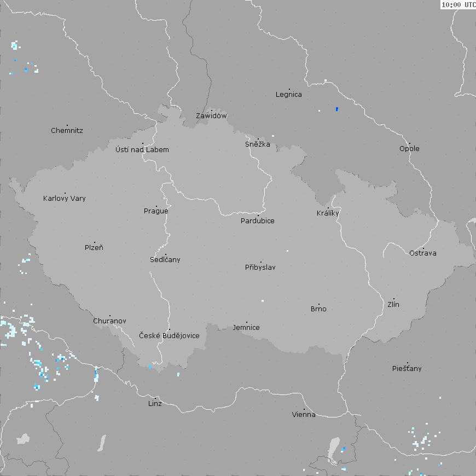Click the Chemnitz city label
Screen dimensions: 476x476
[67, 131]
